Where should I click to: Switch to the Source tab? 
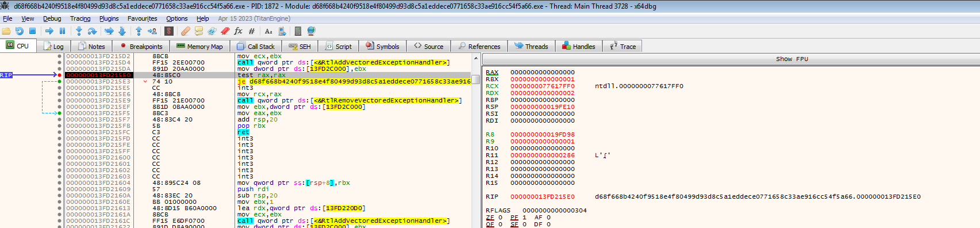pyautogui.click(x=429, y=47)
